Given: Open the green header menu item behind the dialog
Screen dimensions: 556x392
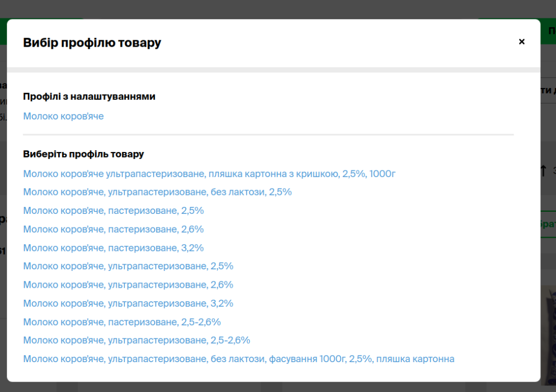Looking at the screenshot, I should click(550, 30).
